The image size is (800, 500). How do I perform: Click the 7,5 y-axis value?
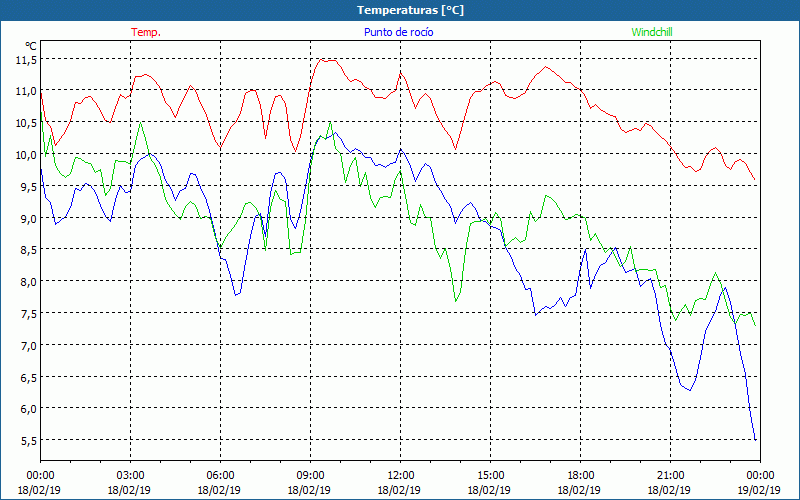pyautogui.click(x=29, y=314)
